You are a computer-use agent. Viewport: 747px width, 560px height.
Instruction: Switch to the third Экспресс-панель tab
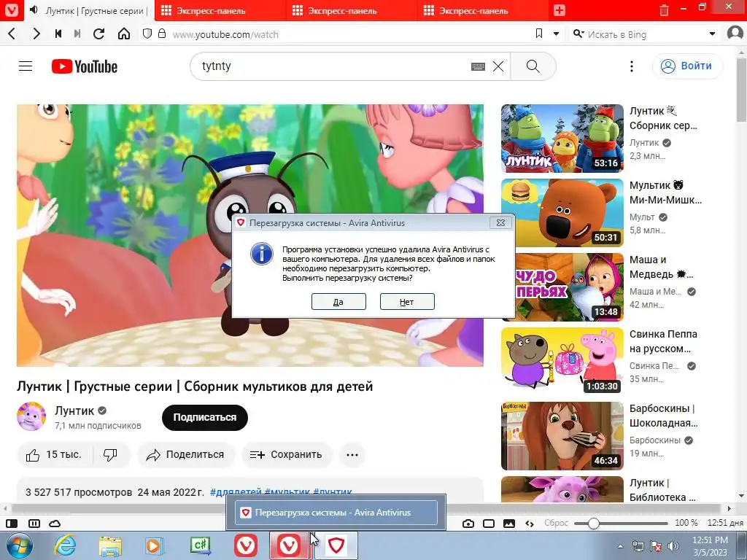(x=483, y=10)
